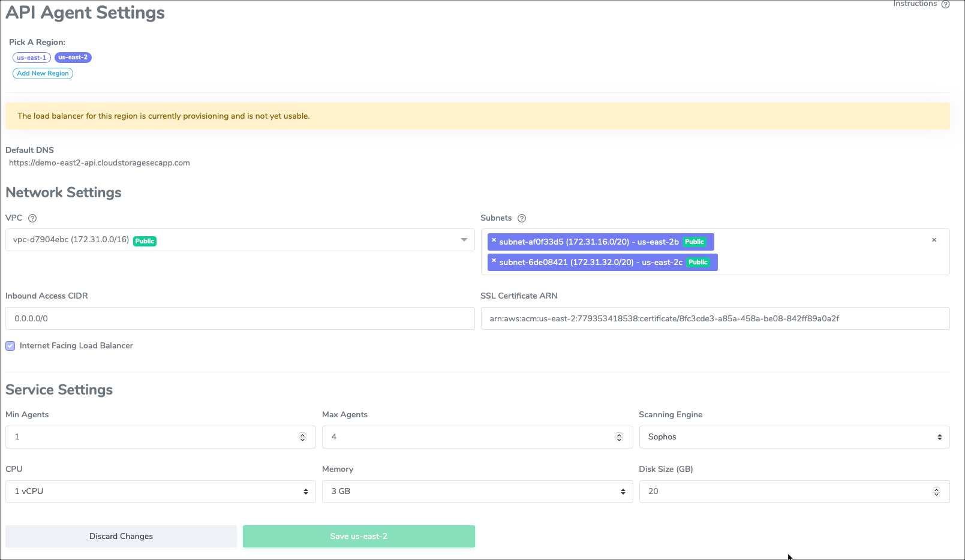The width and height of the screenshot is (965, 560).
Task: Open the Scanning Engine dropdown
Action: [x=793, y=437]
